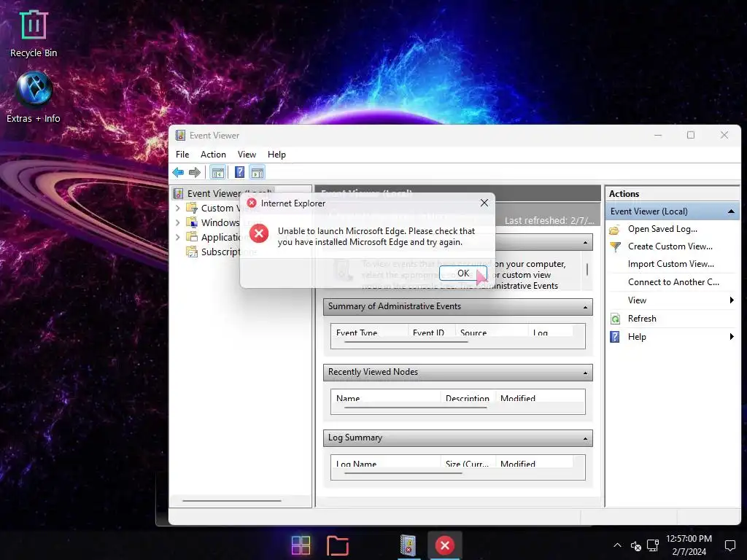Image resolution: width=747 pixels, height=560 pixels.
Task: Open File Explorer from the taskbar
Action: 337,545
